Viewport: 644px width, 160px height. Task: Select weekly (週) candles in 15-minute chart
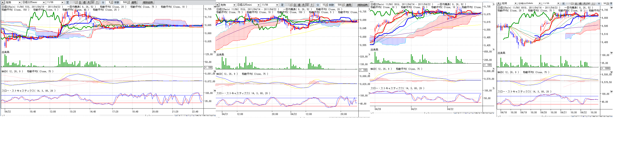tap(299, 5)
